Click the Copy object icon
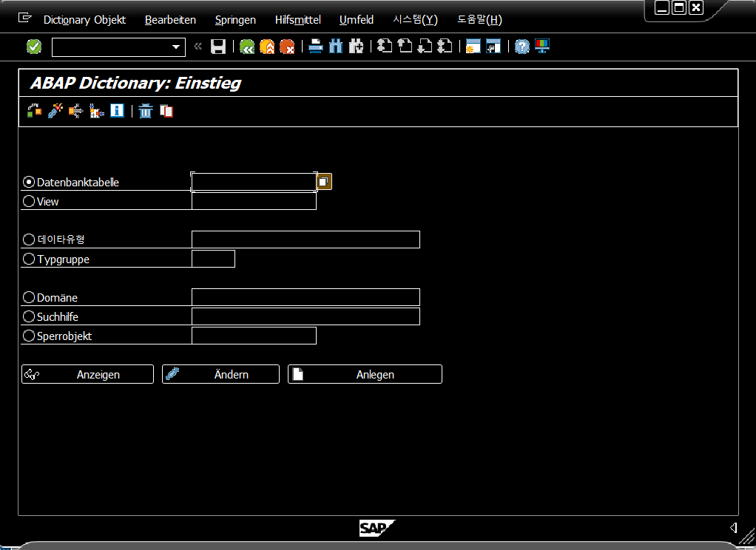The height and width of the screenshot is (550, 756). (x=166, y=111)
